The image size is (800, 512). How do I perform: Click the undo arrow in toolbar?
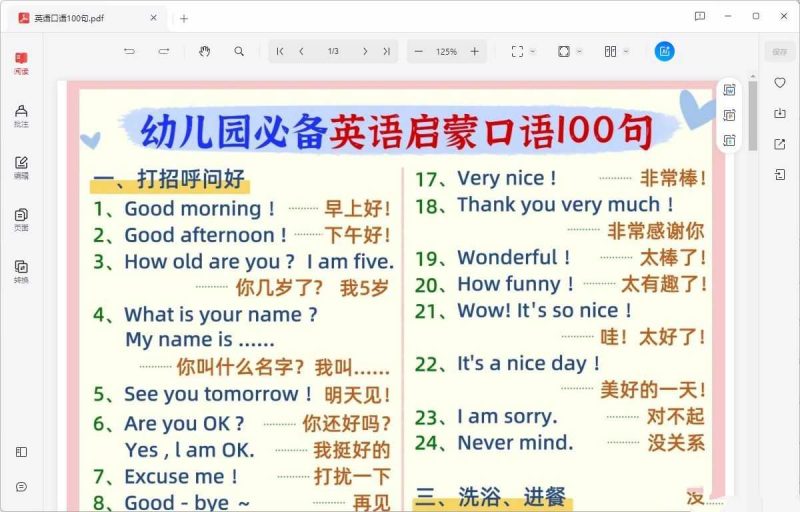(x=129, y=51)
